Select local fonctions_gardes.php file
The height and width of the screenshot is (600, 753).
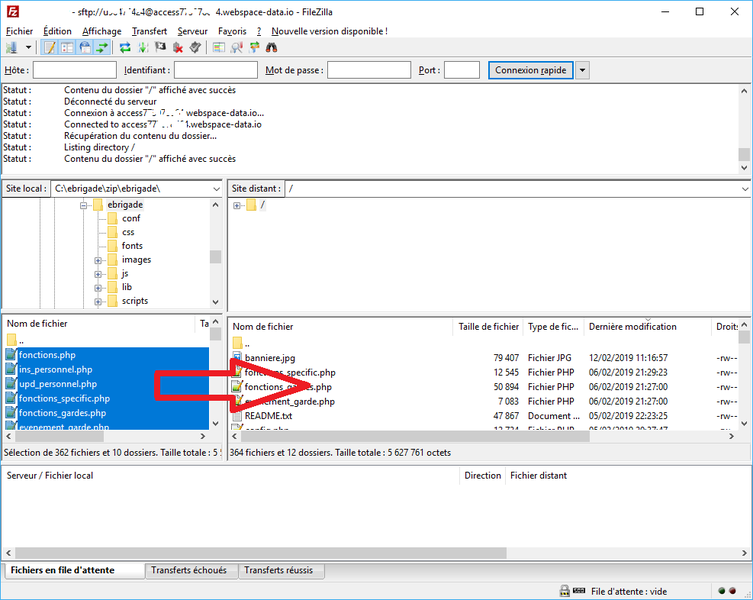coord(62,413)
